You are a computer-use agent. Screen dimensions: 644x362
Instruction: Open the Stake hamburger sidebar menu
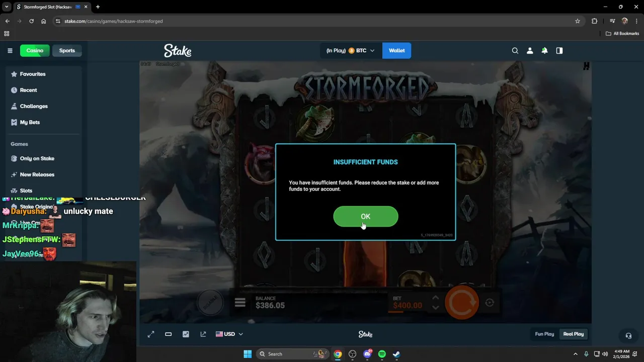[x=10, y=50]
